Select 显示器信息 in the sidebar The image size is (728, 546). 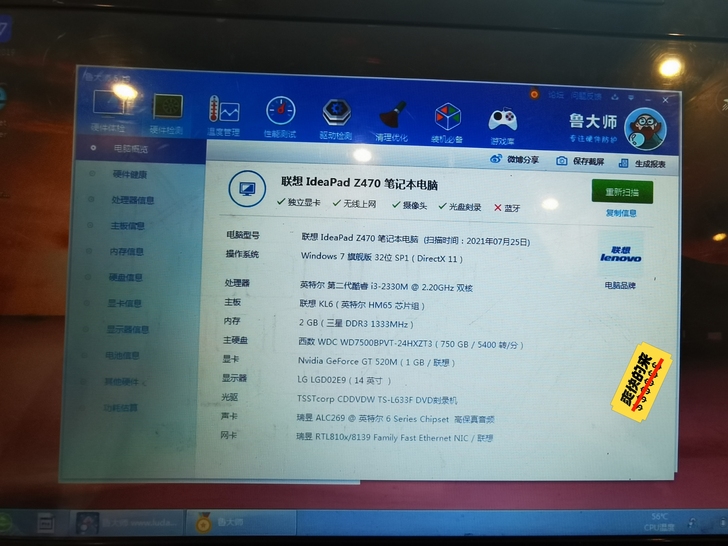tap(127, 330)
